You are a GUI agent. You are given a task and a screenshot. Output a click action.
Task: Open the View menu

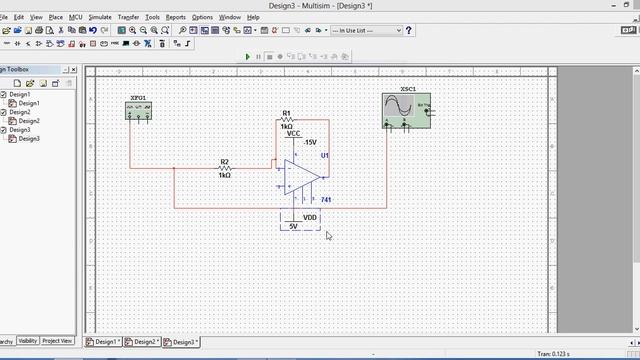[x=36, y=17]
